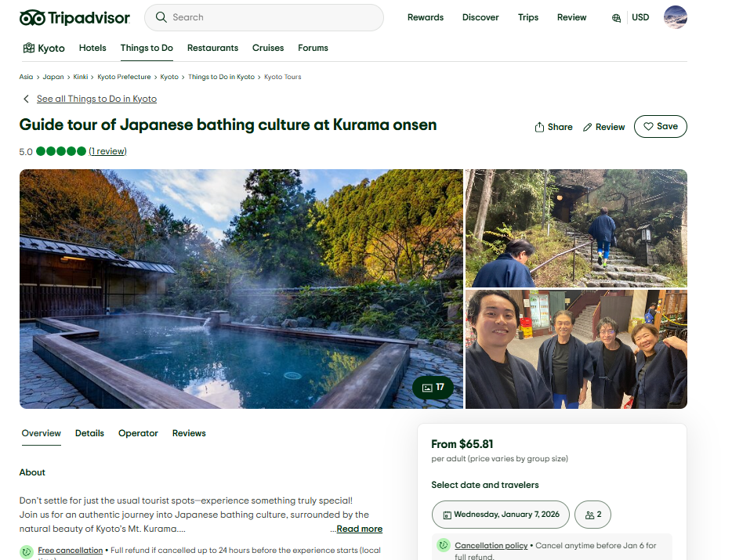732x560 pixels.
Task: Click the Review pencil icon
Action: 587,127
